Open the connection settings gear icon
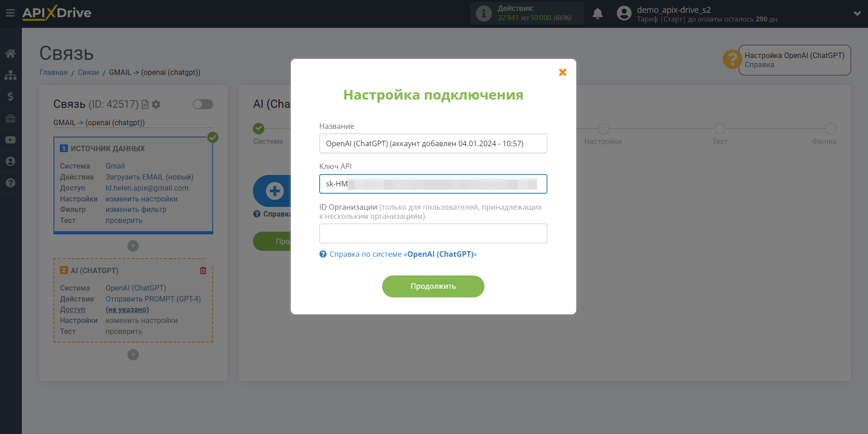This screenshot has height=434, width=868. pyautogui.click(x=156, y=105)
